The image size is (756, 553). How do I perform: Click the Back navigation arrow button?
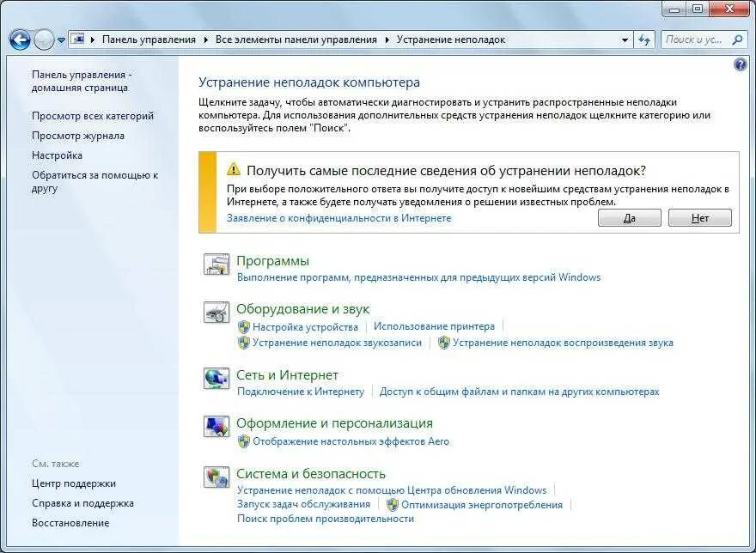point(20,40)
